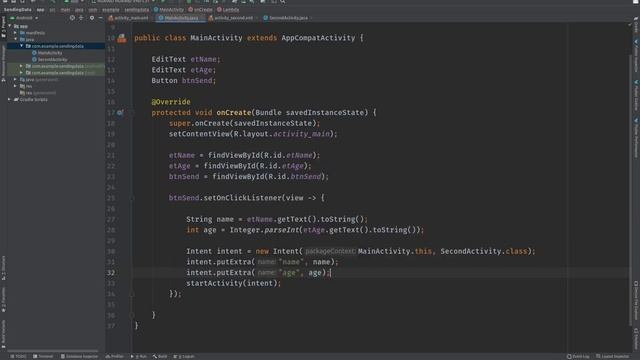Click the locate-opened-file crosshair icon
The width and height of the screenshot is (640, 360).
point(72,18)
